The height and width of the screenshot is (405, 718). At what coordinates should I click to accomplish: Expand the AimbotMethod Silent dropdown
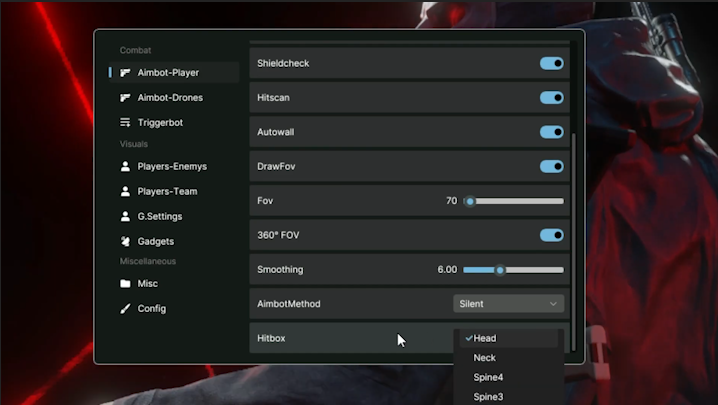508,304
